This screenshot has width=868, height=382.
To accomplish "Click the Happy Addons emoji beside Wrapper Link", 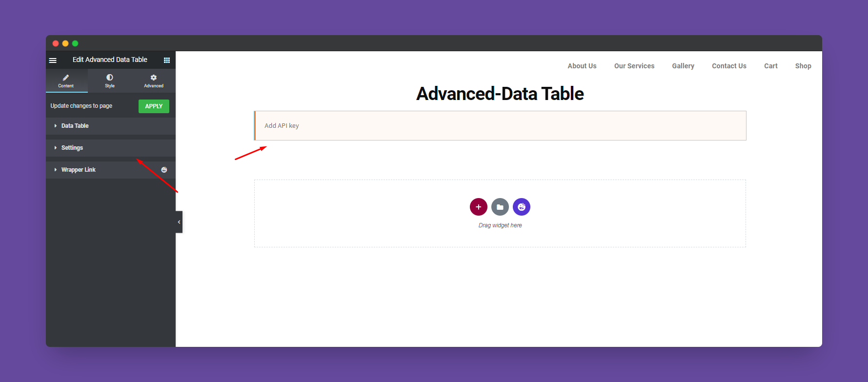I will click(164, 169).
